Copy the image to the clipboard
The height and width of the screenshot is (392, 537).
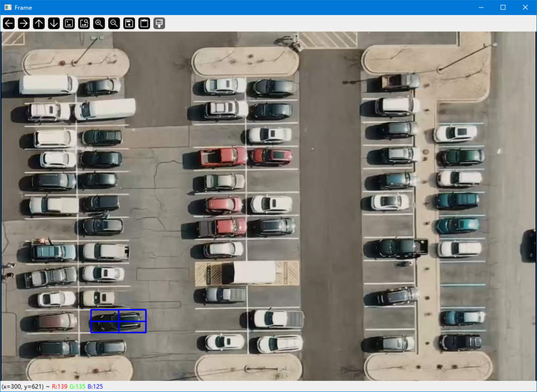click(144, 23)
